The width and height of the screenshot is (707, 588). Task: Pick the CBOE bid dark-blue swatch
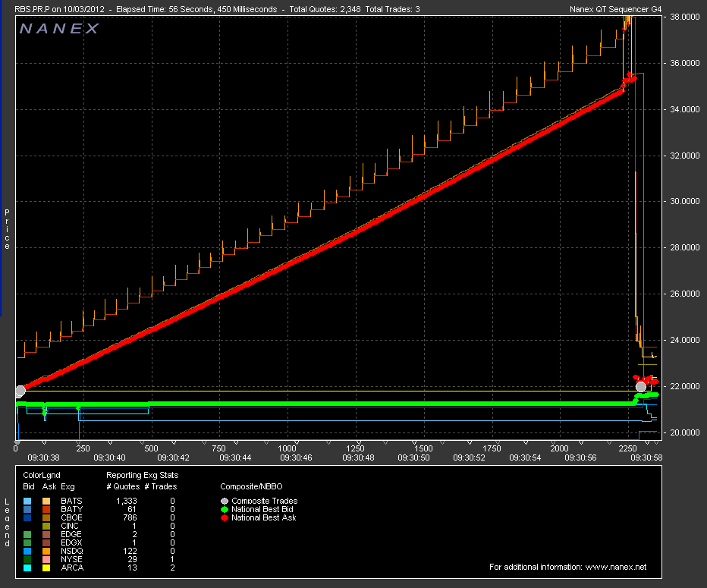[x=27, y=517]
